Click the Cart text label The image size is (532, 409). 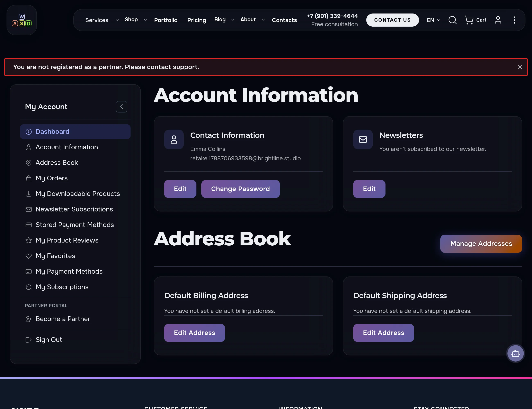tap(481, 20)
